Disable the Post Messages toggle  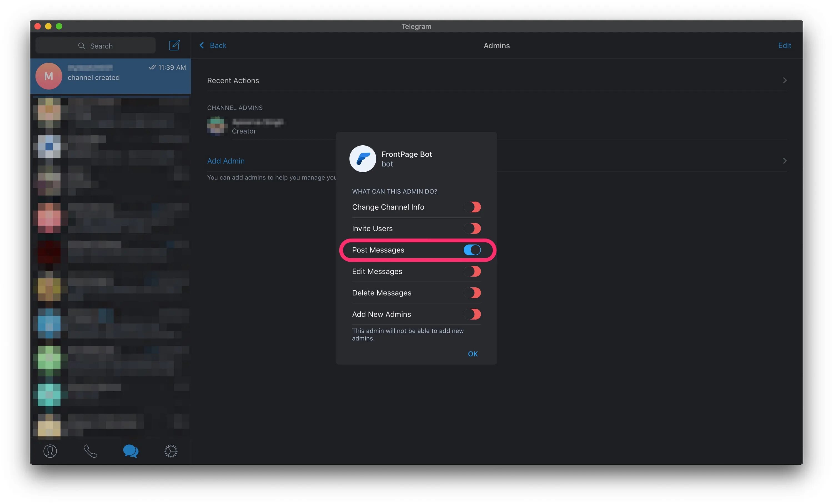(472, 250)
